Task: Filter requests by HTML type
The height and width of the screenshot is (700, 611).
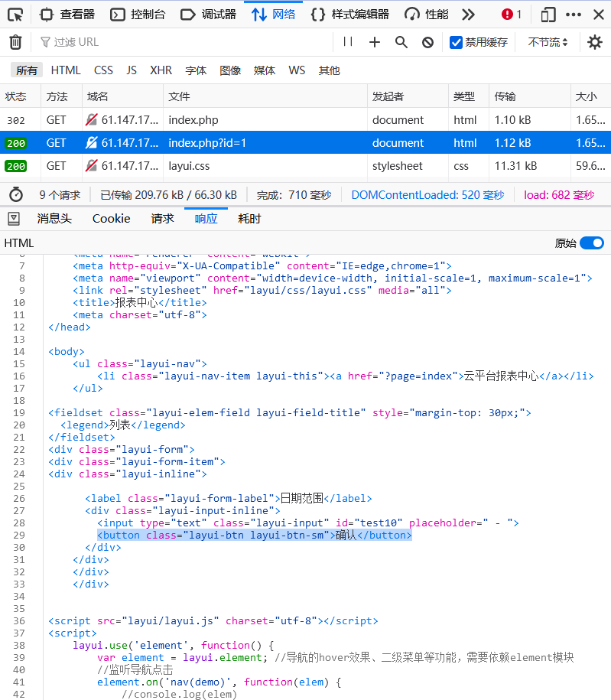Action: 66,70
